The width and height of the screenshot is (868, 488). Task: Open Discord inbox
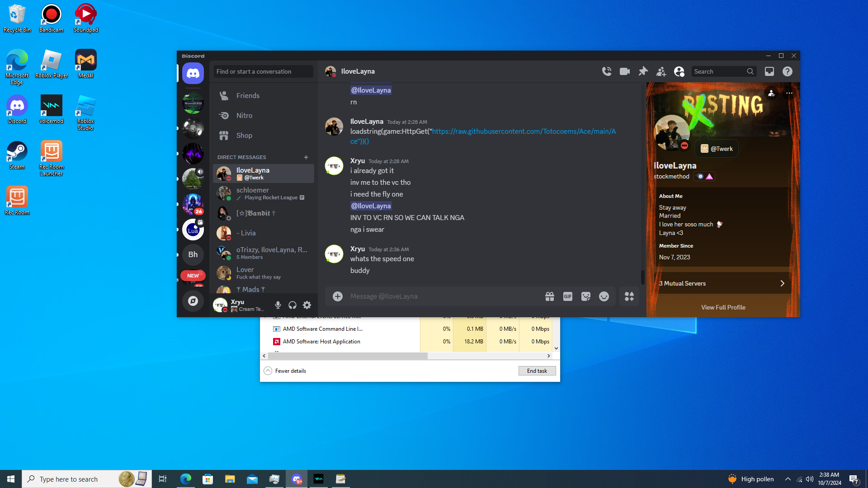coord(769,71)
